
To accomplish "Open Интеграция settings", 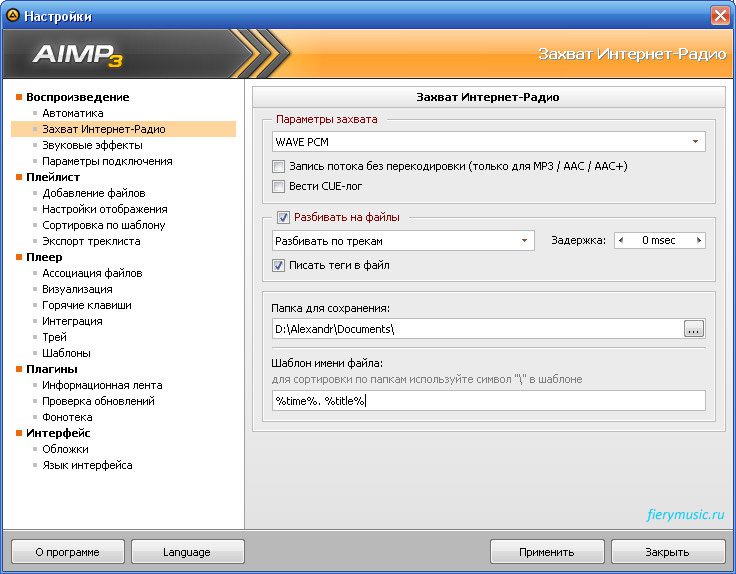I will pos(72,321).
